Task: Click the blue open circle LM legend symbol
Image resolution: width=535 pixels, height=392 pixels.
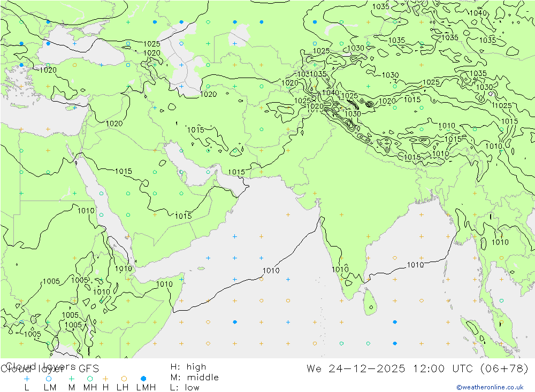Action: click(49, 379)
